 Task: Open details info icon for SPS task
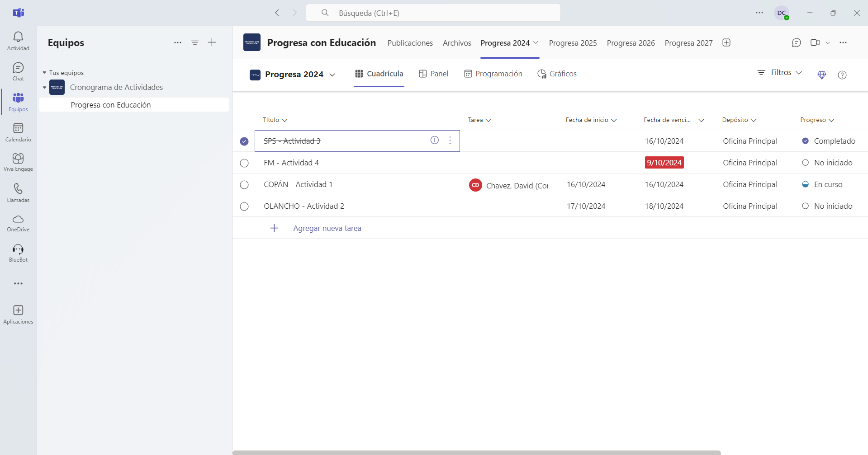tap(435, 140)
